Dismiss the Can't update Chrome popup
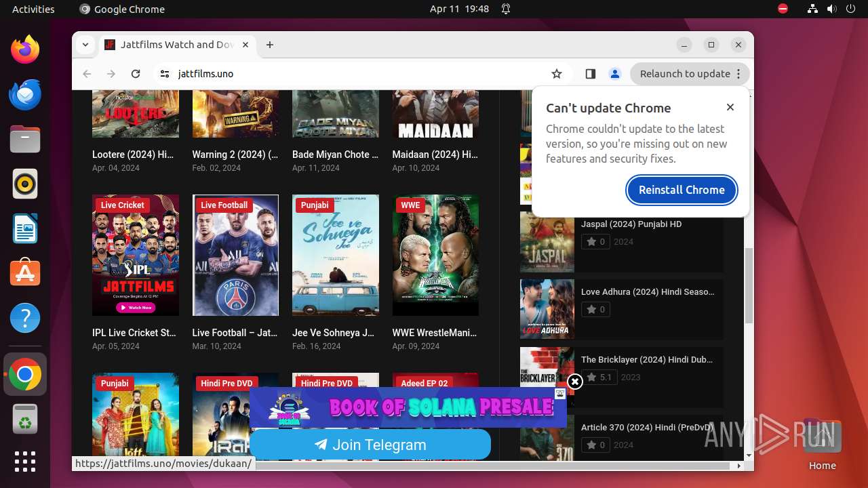 730,107
